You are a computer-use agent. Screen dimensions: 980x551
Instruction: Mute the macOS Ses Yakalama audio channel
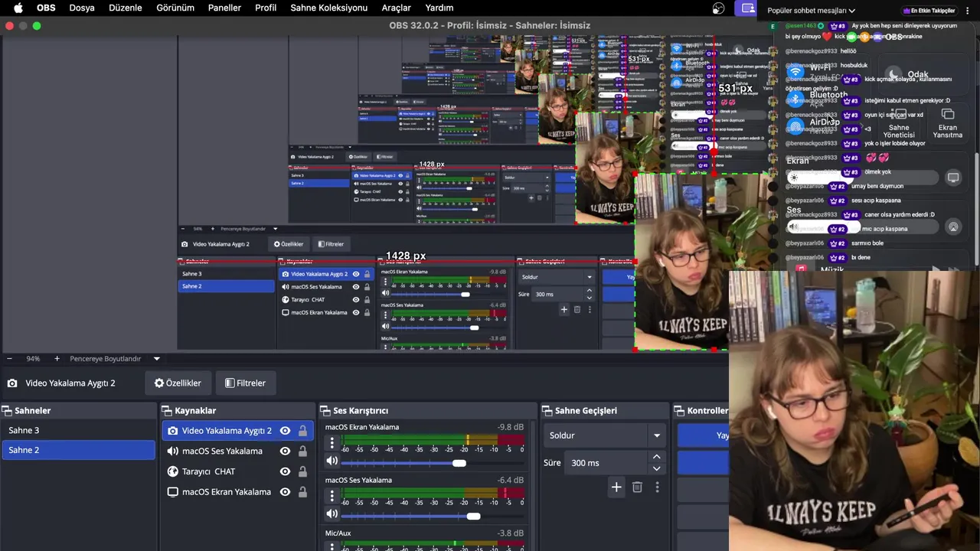pos(332,514)
